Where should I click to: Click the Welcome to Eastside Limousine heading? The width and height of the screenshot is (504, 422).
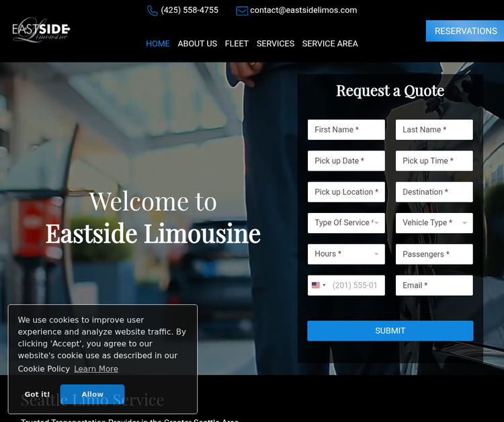point(153,217)
